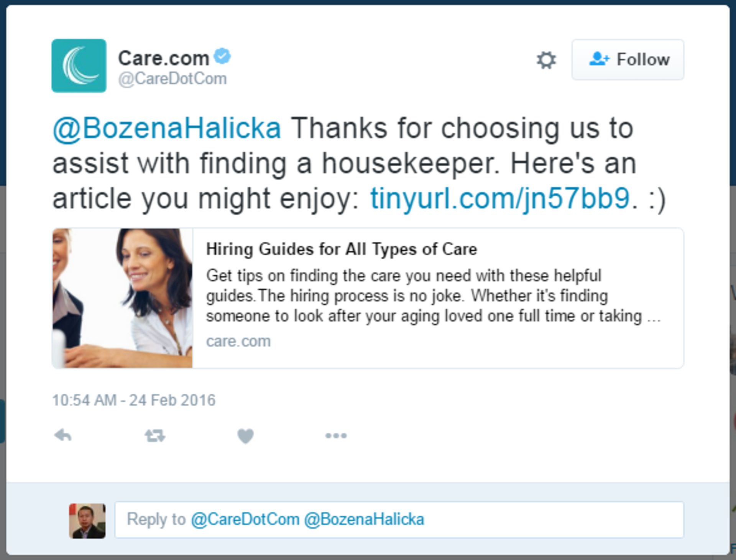
Task: Open the Care.com teal crescent profile avatar
Action: click(x=79, y=66)
